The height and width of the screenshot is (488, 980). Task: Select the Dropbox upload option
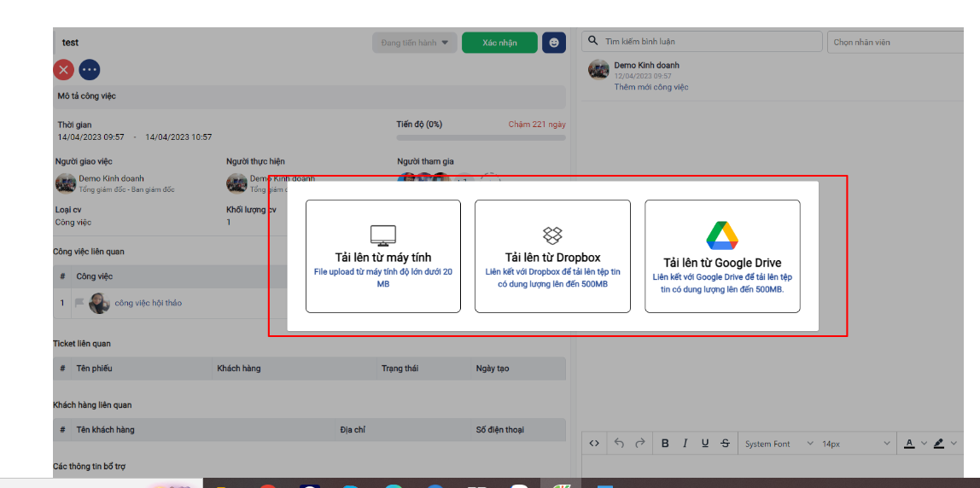552,256
